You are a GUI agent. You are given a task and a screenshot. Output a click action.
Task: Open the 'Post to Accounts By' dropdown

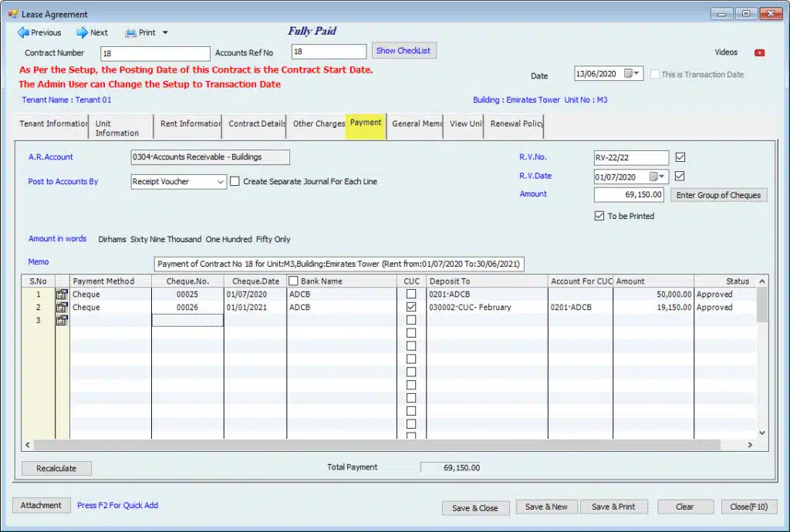pyautogui.click(x=220, y=182)
